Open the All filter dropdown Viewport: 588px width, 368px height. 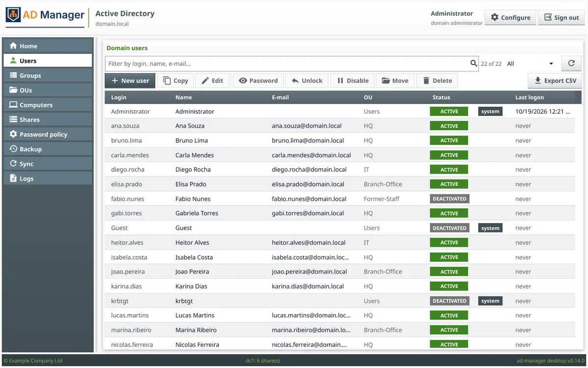[531, 64]
